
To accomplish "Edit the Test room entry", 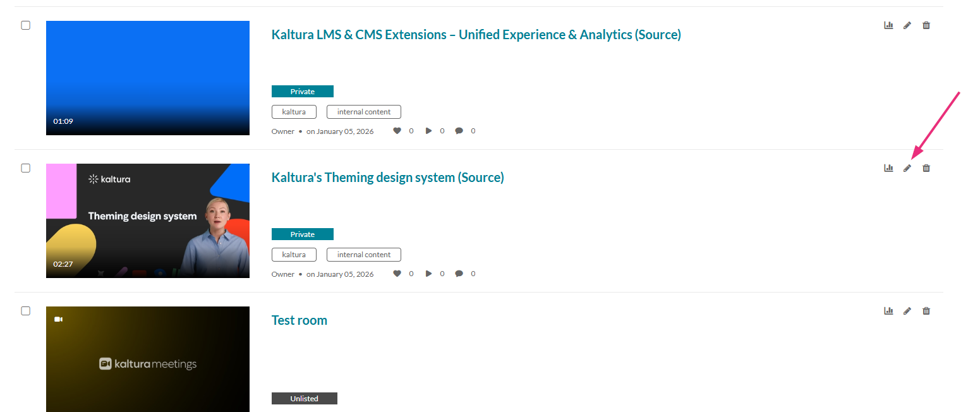I will (907, 311).
